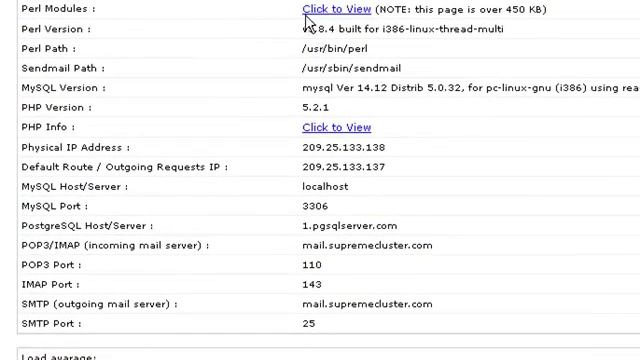Select the MySQL Host/Server label
Viewport: 640px width, 360px height.
point(74,187)
